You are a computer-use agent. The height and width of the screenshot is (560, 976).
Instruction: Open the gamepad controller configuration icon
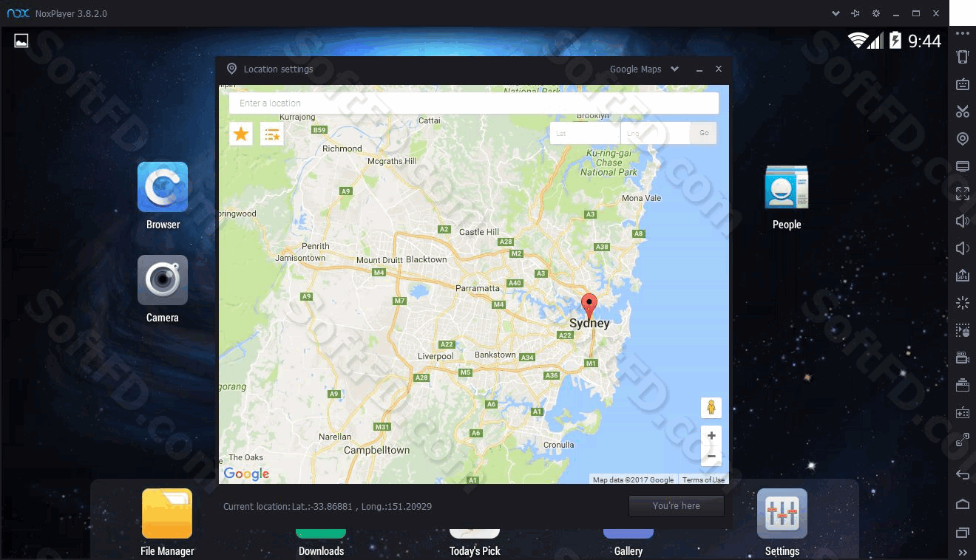tap(962, 412)
